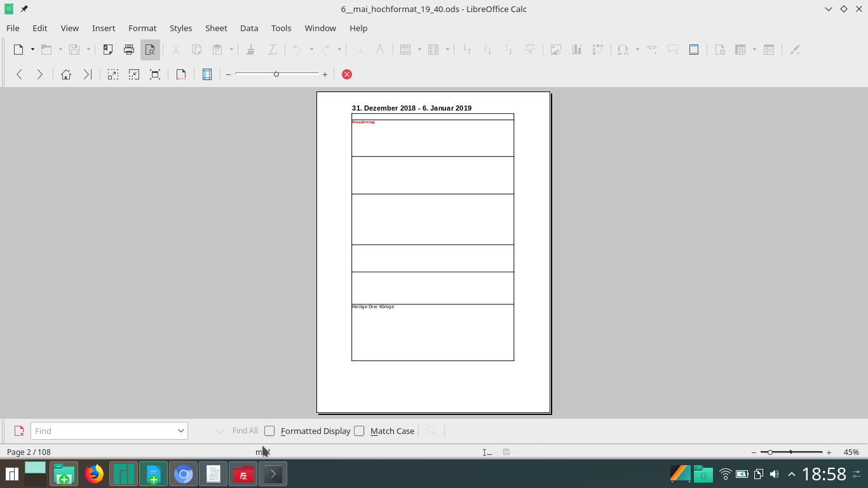Click the zoom percentage 45% in status bar
868x488 pixels.
pos(851,452)
